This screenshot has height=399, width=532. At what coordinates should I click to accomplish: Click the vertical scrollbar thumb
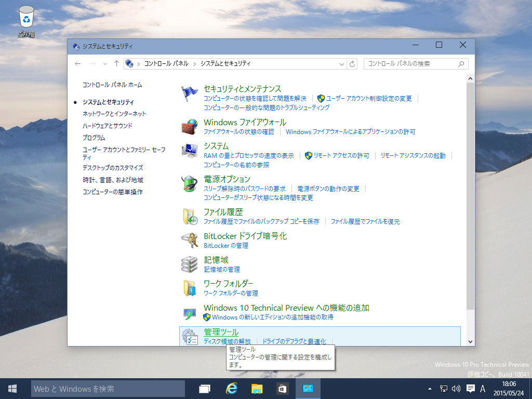(x=470, y=196)
